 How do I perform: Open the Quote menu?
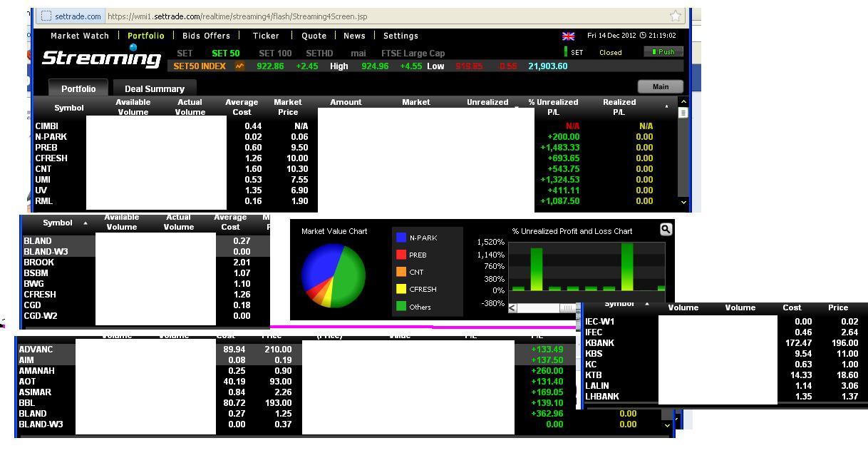coord(314,36)
